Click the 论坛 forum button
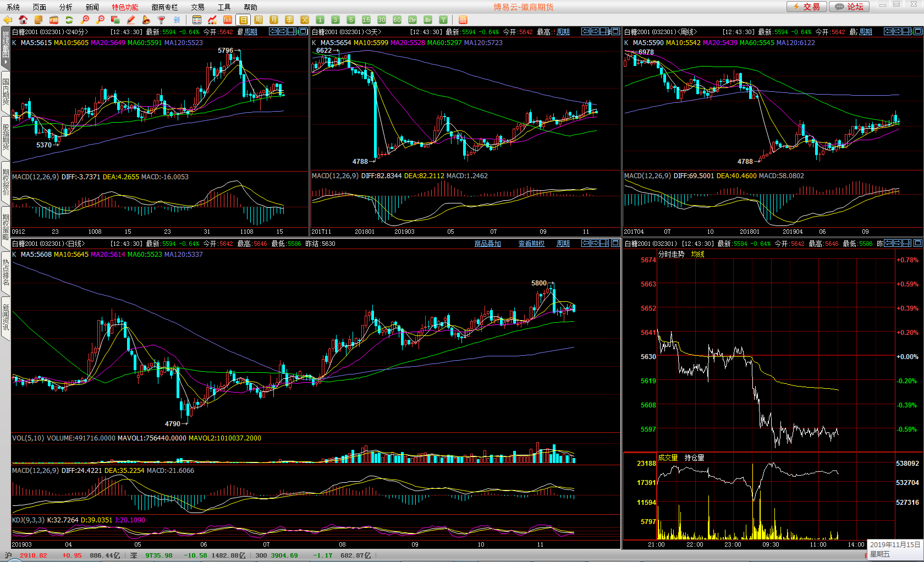 coord(849,7)
